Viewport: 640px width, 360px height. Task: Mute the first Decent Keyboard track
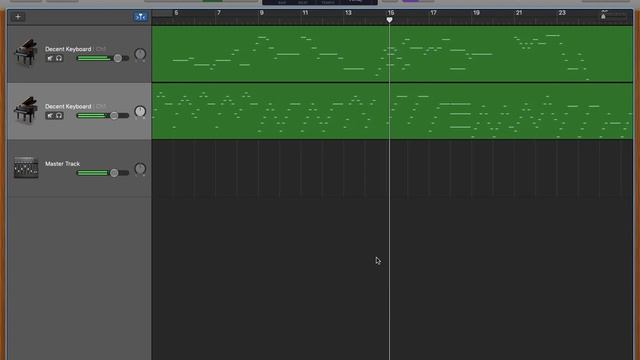coord(50,58)
